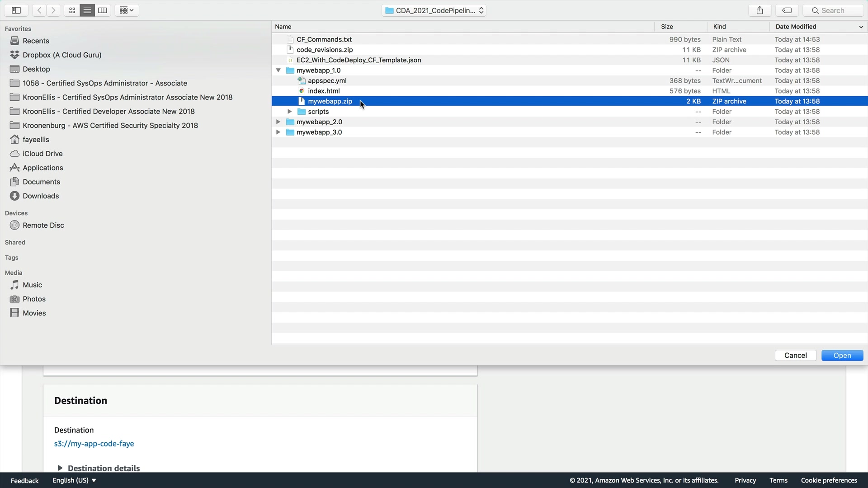Expand the mywebapp_3.0 folder
The image size is (868, 488).
(x=278, y=132)
